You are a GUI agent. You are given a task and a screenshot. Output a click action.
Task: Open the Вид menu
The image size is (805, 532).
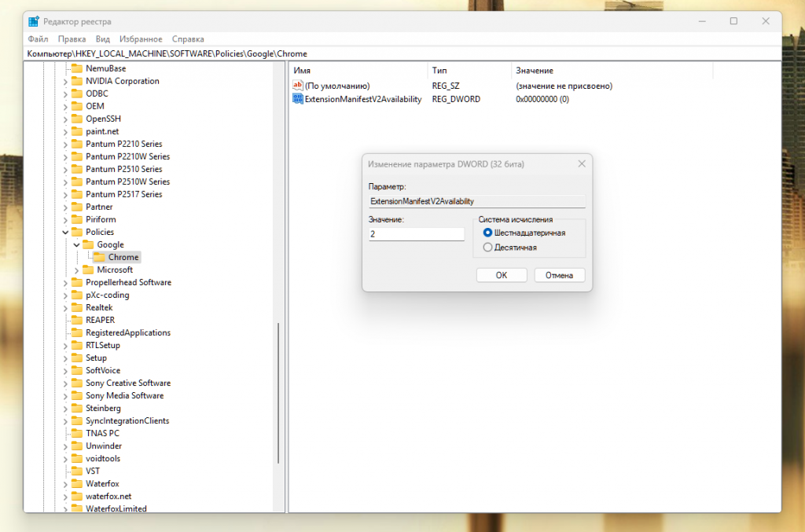[x=103, y=39]
